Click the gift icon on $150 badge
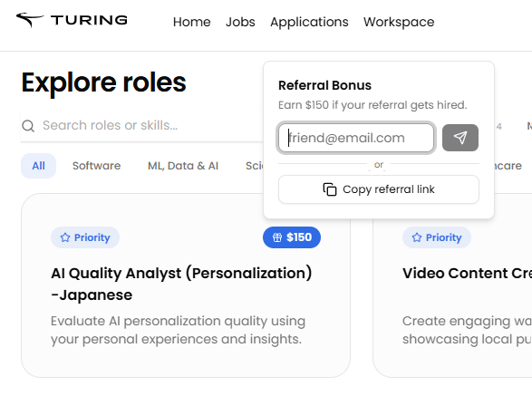The width and height of the screenshot is (532, 396). (277, 237)
